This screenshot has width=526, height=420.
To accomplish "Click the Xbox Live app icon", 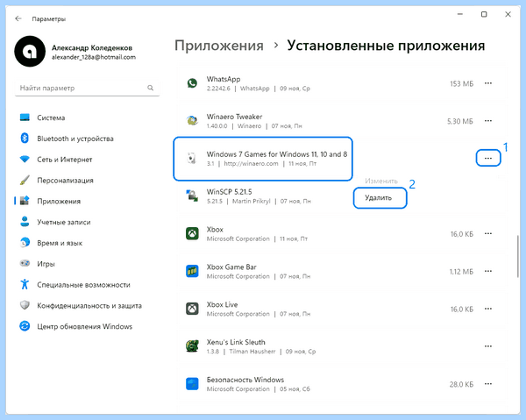I will coord(192,309).
